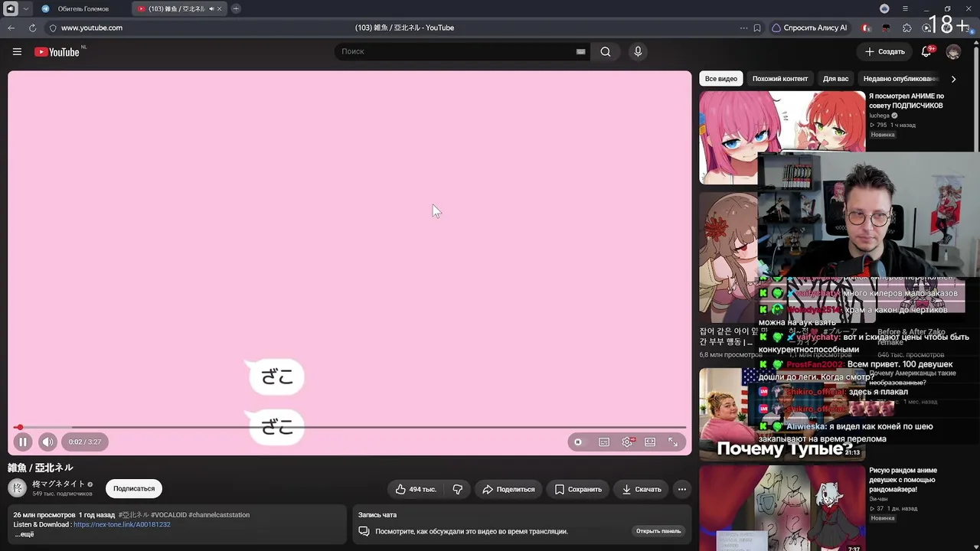
Task: Bookmark this page
Action: click(757, 28)
